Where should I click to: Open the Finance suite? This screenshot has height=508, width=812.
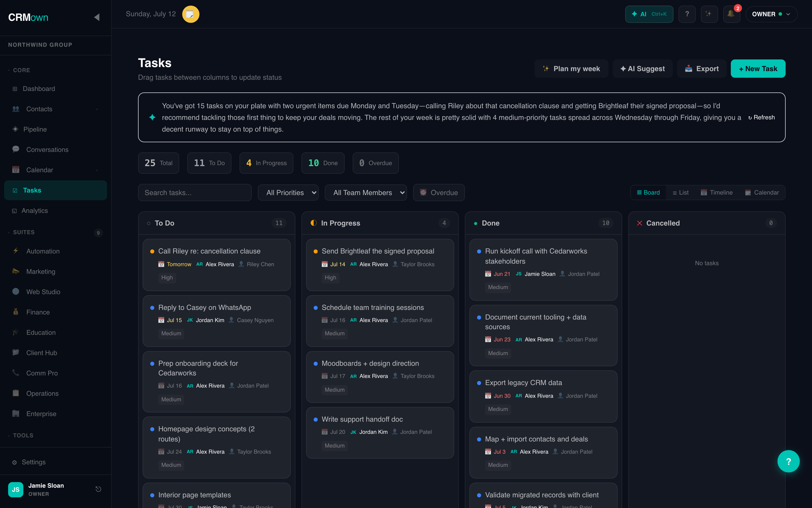pos(56,312)
